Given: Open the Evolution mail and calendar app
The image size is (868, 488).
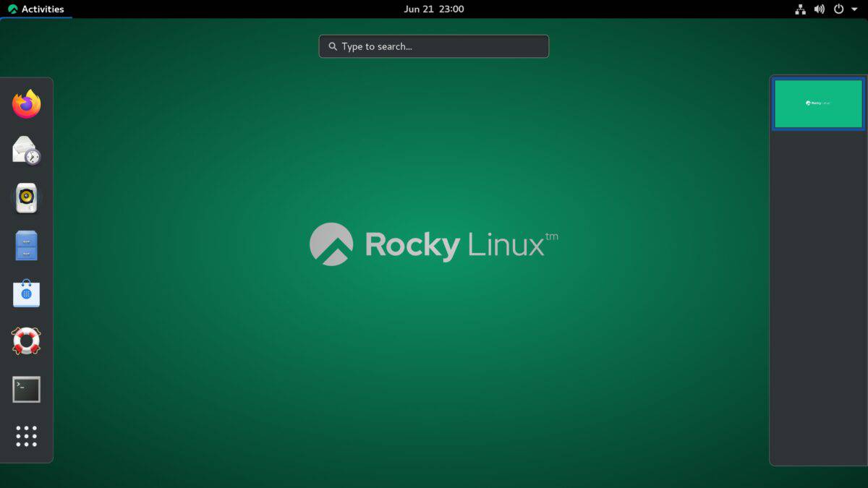Looking at the screenshot, I should [x=27, y=150].
